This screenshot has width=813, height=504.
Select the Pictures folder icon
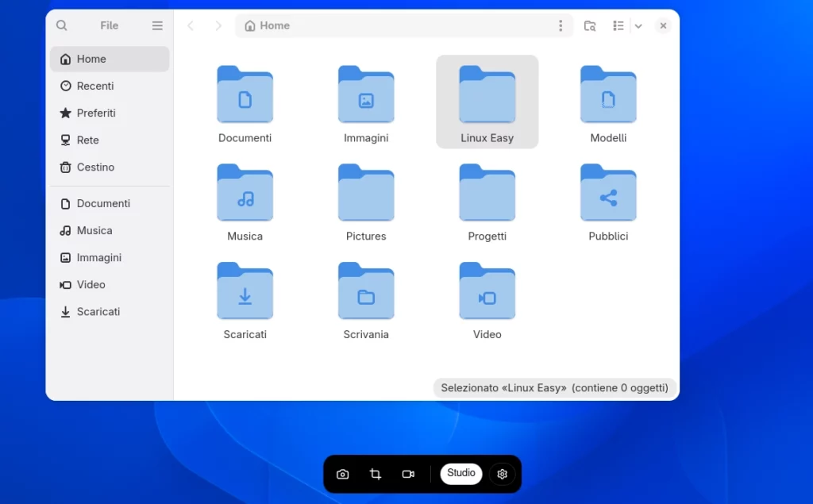pyautogui.click(x=366, y=192)
